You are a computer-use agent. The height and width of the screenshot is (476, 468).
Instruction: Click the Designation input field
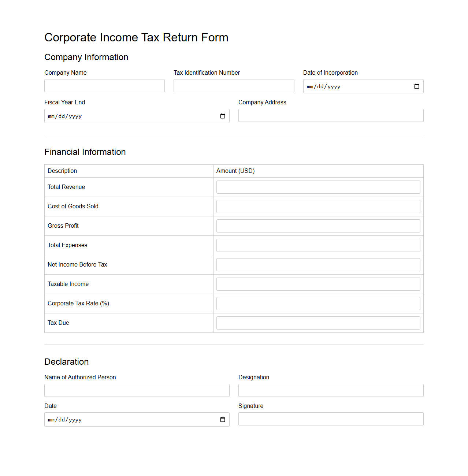pyautogui.click(x=330, y=390)
